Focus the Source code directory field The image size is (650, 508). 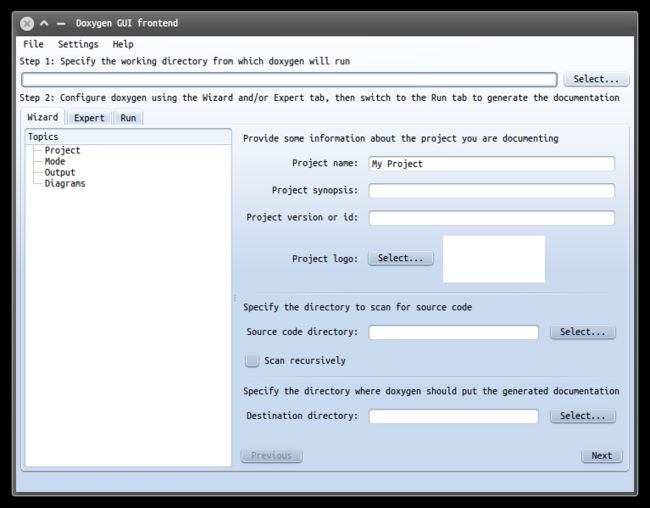point(454,332)
